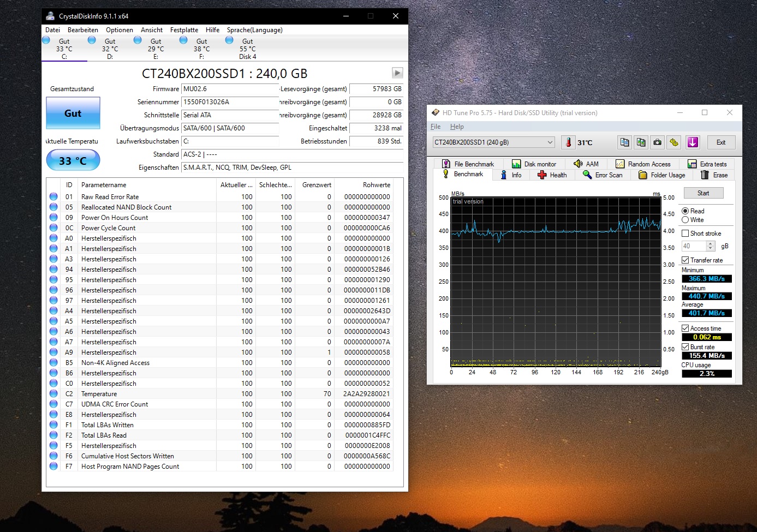Image resolution: width=757 pixels, height=532 pixels.
Task: Click the Short stroke gB stepper field
Action: [699, 246]
